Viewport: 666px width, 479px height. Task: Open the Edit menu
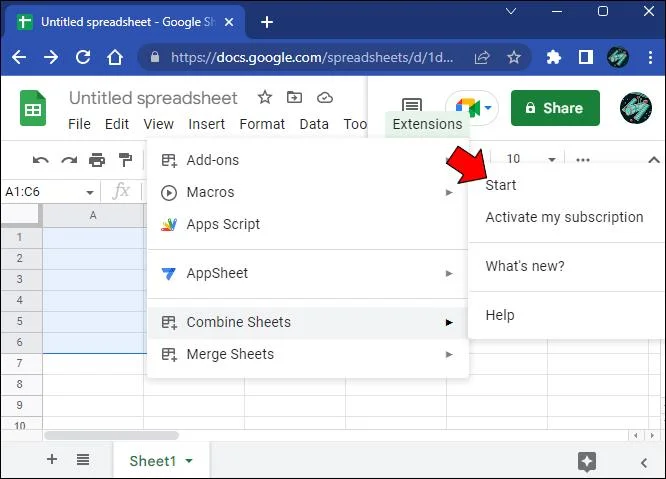point(117,124)
